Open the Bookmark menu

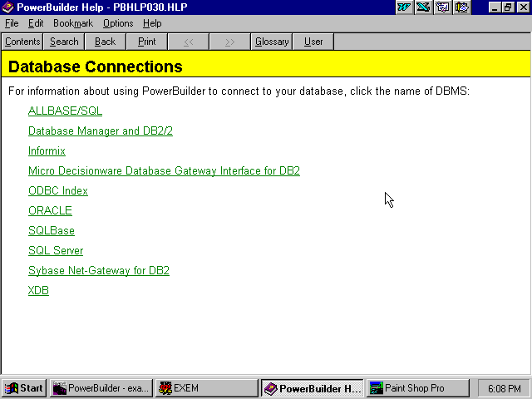73,23
